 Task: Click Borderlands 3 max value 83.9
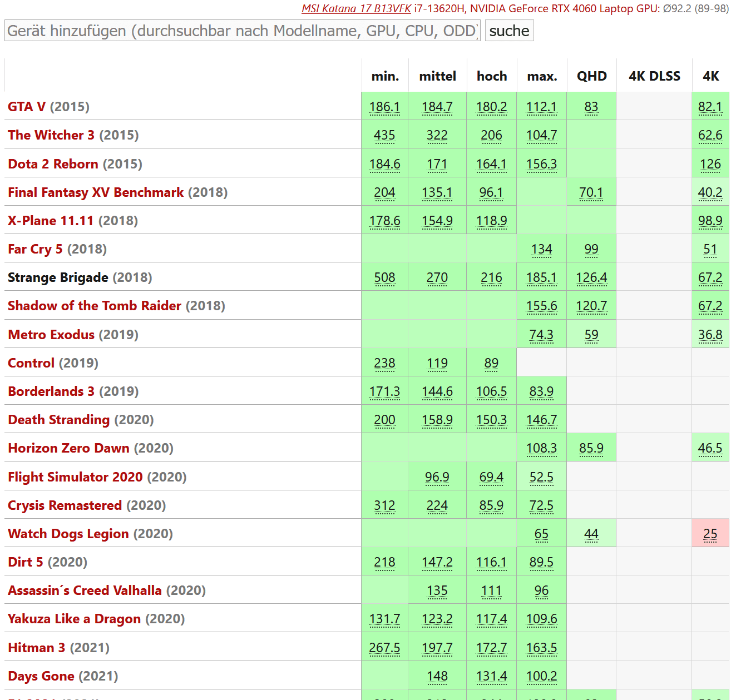pos(542,391)
